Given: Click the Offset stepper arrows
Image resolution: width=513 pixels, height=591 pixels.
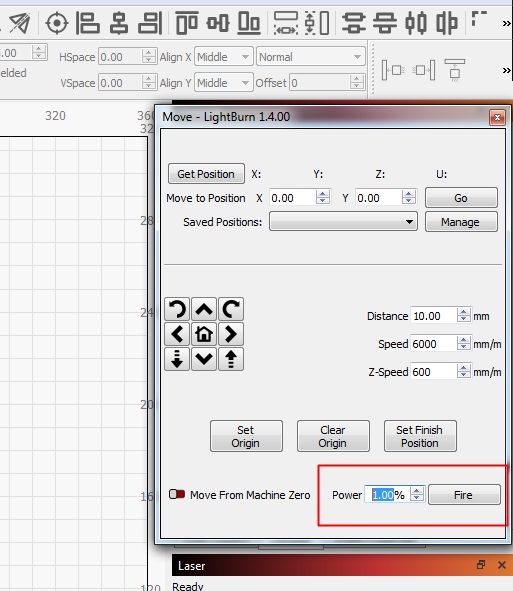Looking at the screenshot, I should pos(357,82).
